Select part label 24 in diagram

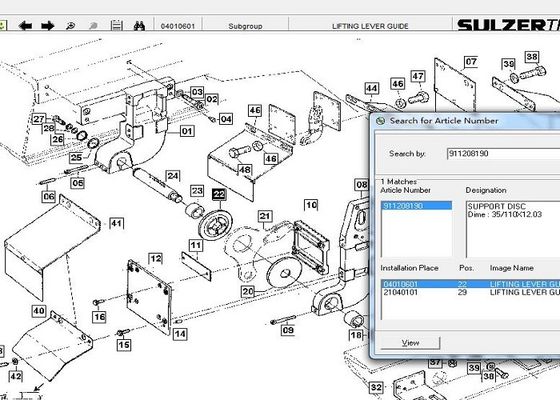173,176
